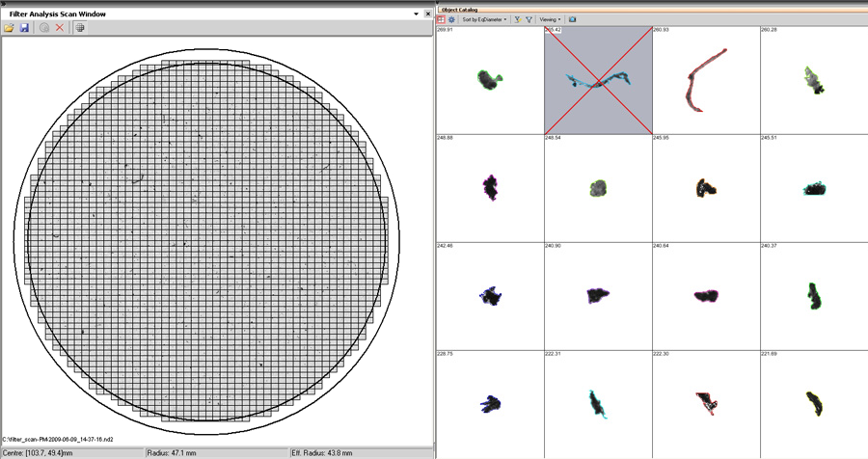Click the save disk icon
Viewport: 868px width, 459px height.
coord(24,28)
